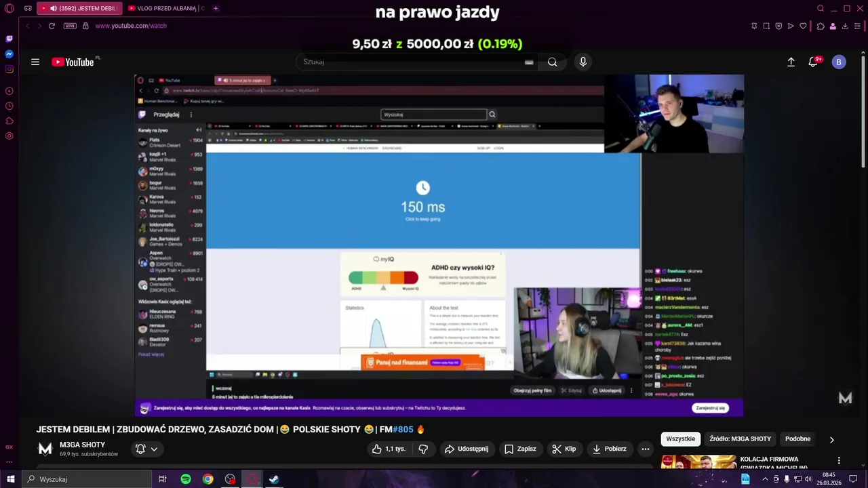Open Steam from the taskbar
Viewport: 868px width, 488px height.
point(274,479)
